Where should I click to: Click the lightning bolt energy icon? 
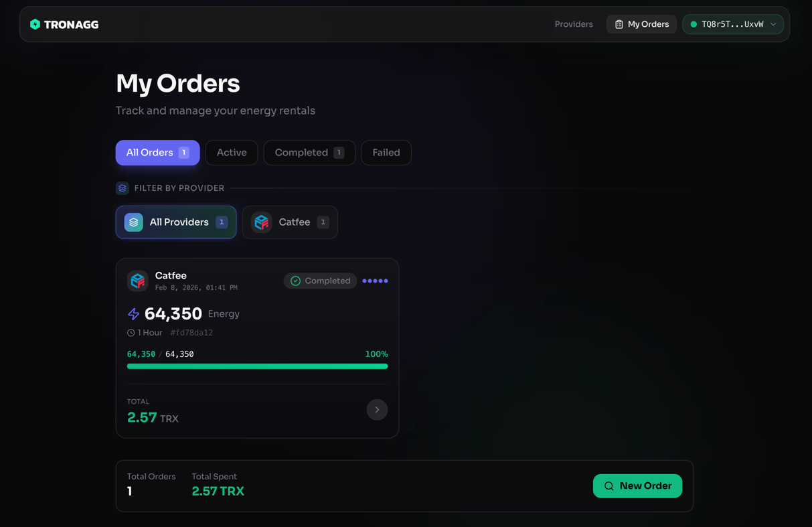pos(133,313)
